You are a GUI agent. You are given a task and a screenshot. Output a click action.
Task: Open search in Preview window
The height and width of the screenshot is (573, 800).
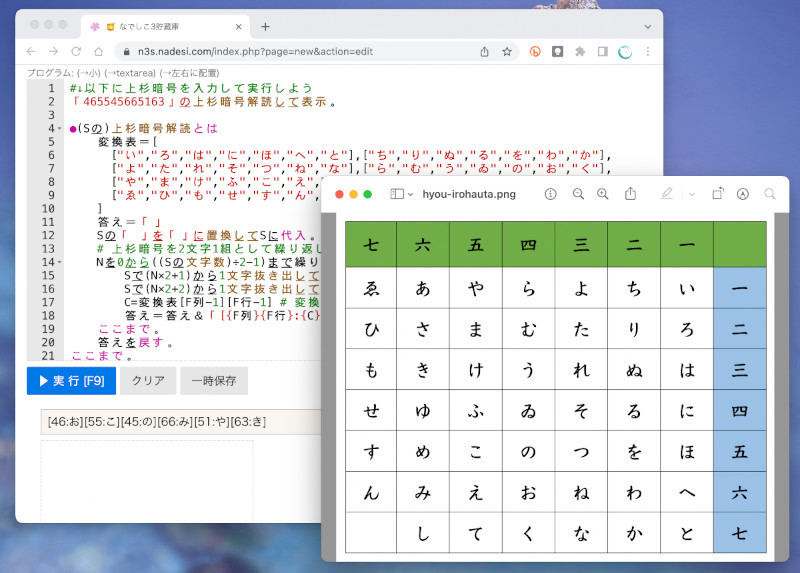pyautogui.click(x=769, y=194)
